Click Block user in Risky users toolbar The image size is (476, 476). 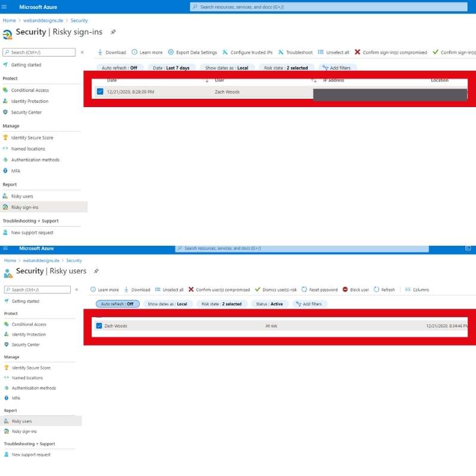pyautogui.click(x=355, y=290)
